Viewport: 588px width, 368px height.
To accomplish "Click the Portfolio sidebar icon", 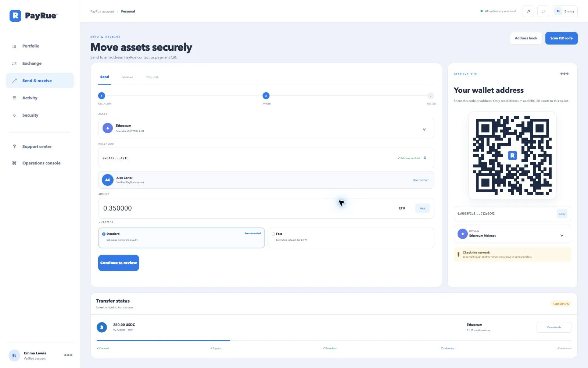I will tap(14, 46).
